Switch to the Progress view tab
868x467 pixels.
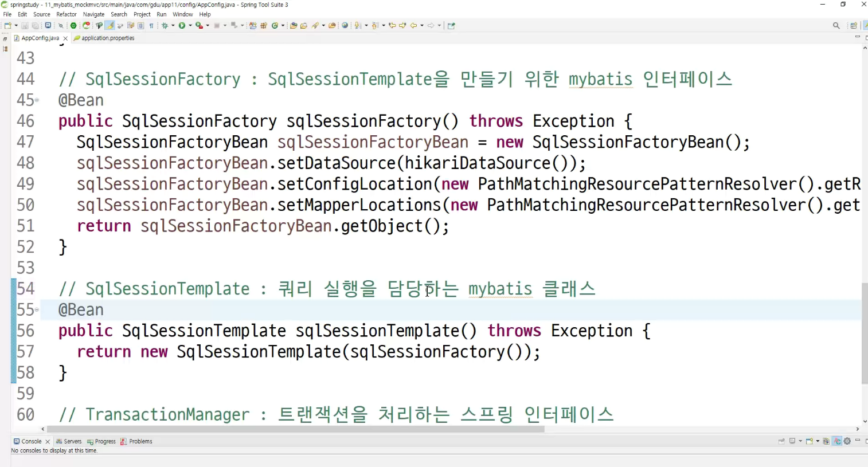click(x=101, y=441)
